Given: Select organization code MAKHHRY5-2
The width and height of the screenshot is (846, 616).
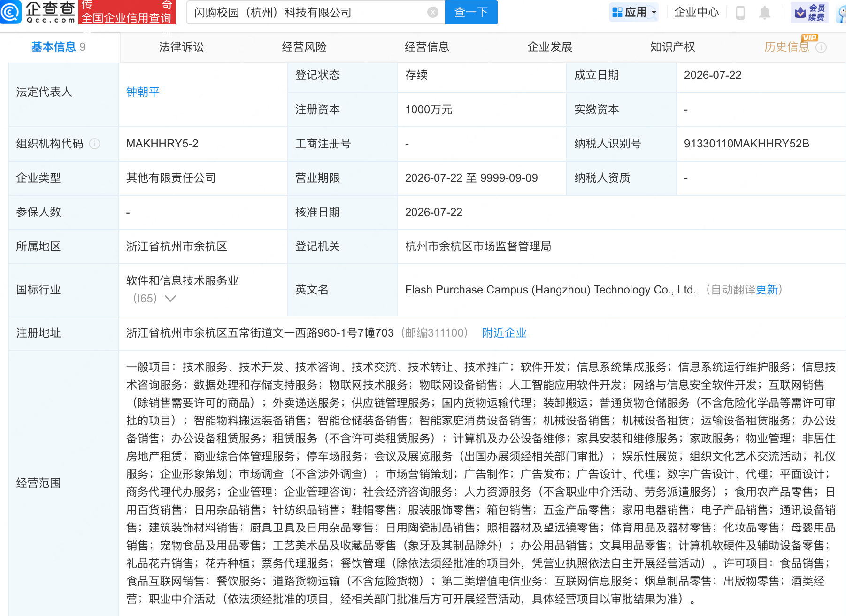Looking at the screenshot, I should [162, 144].
